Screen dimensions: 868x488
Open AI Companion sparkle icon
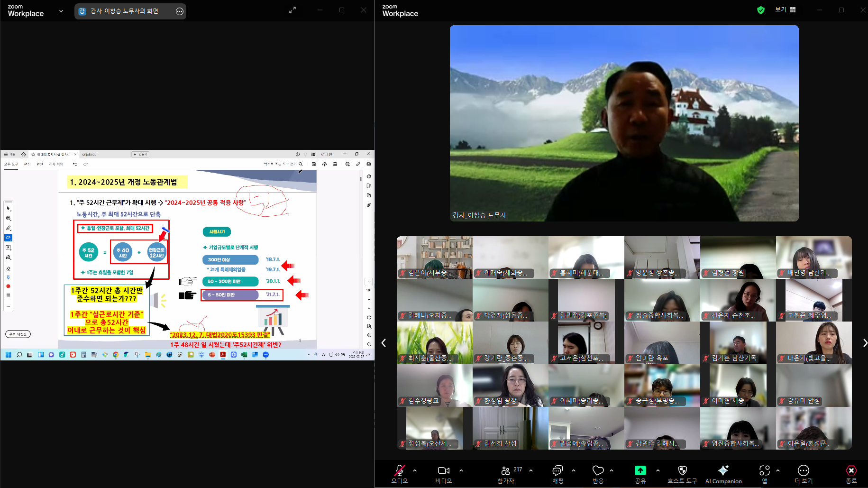coord(723,473)
